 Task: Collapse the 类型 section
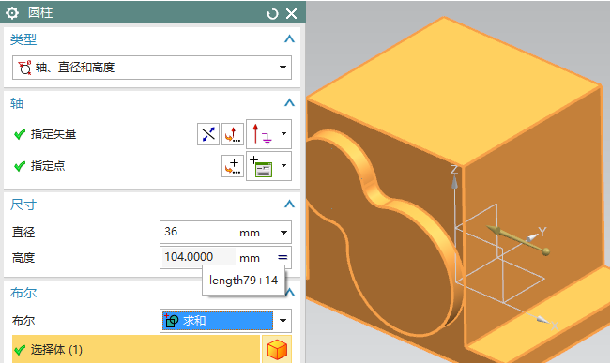click(x=289, y=38)
